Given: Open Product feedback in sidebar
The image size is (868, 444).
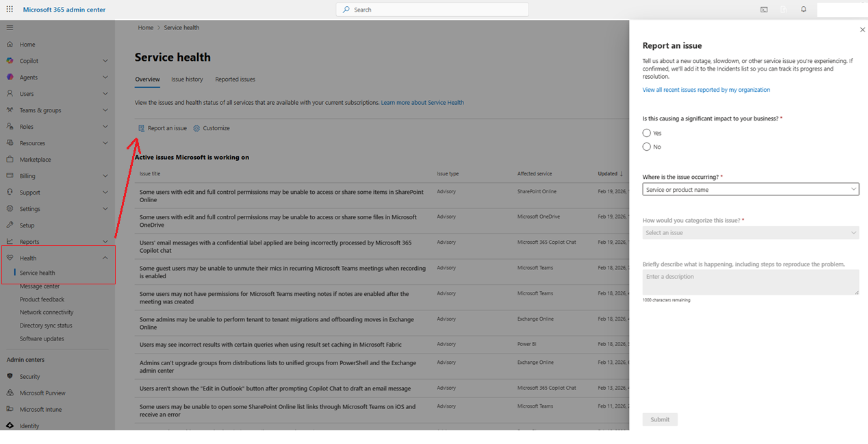Looking at the screenshot, I should coord(42,299).
